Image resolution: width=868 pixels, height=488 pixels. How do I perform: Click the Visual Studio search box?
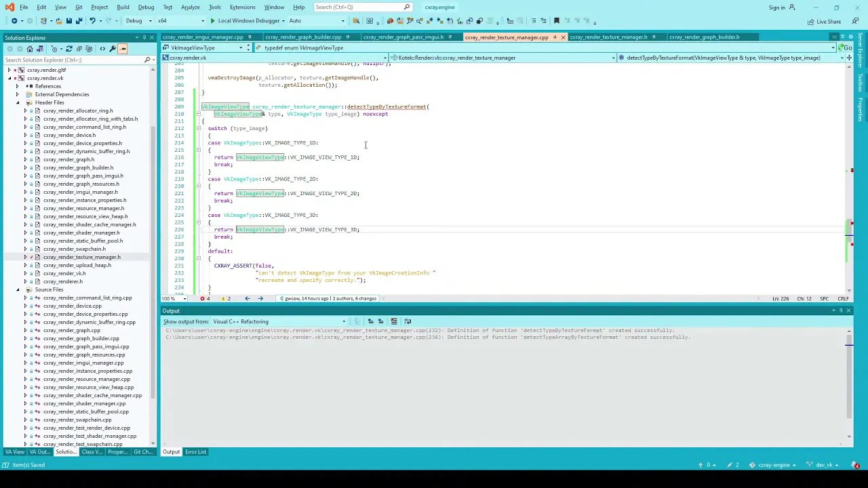(x=362, y=7)
